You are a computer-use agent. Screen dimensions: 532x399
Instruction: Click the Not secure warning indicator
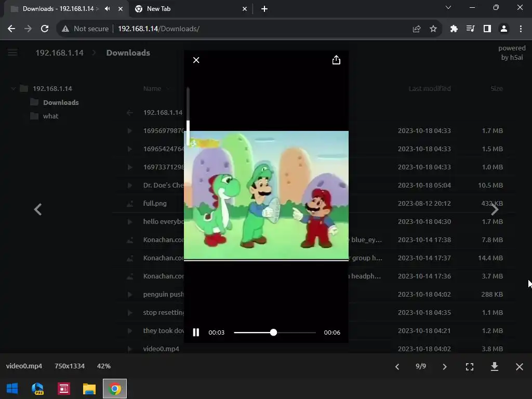85,29
